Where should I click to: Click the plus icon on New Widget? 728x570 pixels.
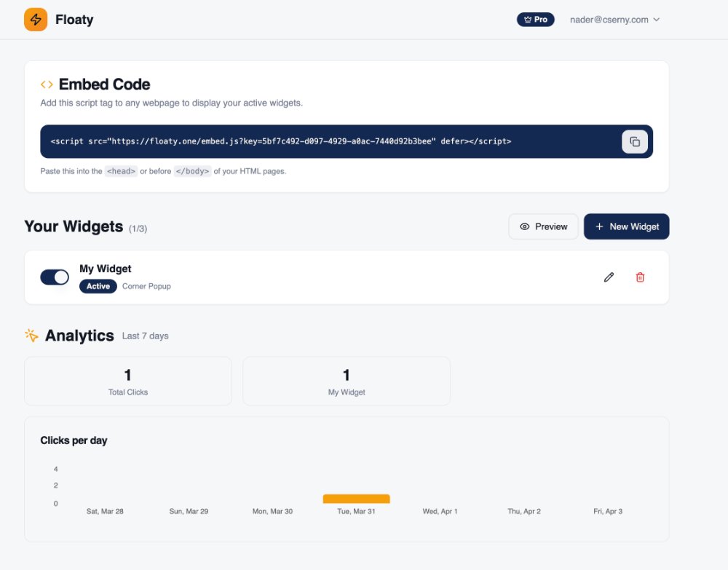point(599,226)
